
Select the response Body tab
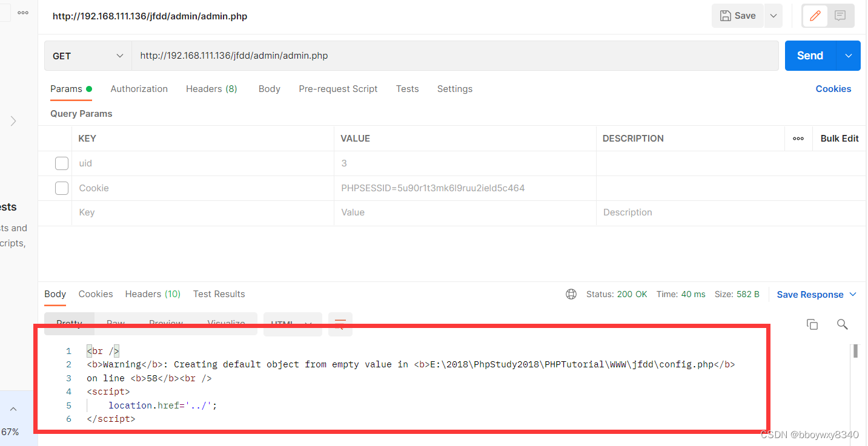(x=55, y=294)
